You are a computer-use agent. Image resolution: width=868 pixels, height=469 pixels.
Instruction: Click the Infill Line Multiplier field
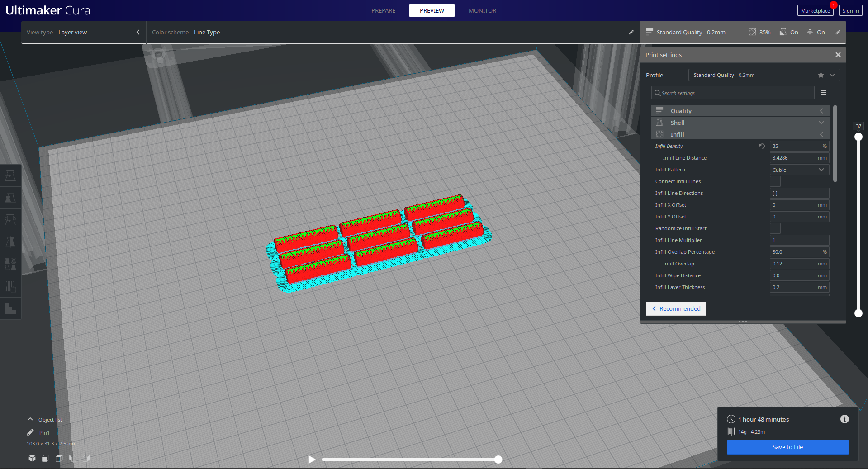click(x=799, y=240)
